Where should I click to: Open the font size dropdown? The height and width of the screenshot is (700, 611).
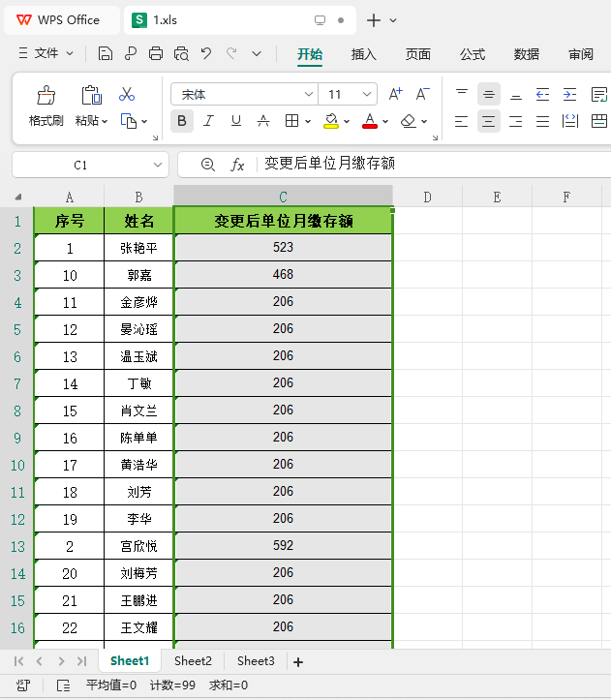pyautogui.click(x=367, y=94)
